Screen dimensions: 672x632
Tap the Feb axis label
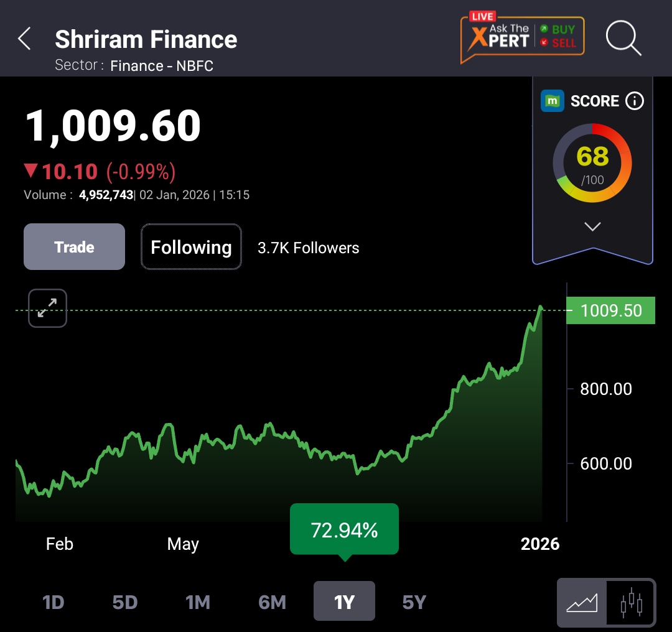[60, 544]
